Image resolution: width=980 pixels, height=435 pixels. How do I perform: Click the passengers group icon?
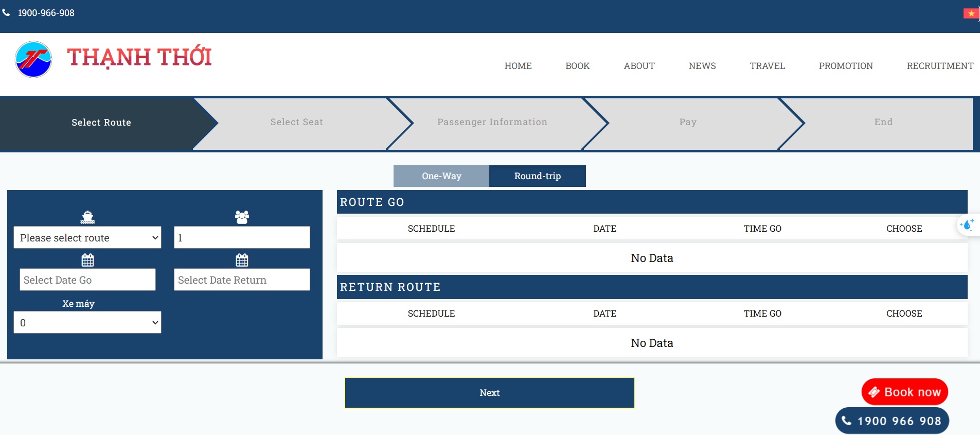click(242, 217)
